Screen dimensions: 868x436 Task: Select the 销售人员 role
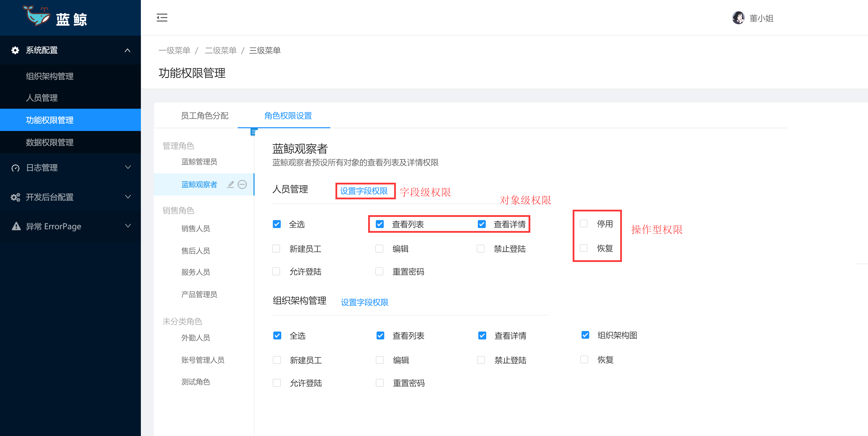[195, 228]
